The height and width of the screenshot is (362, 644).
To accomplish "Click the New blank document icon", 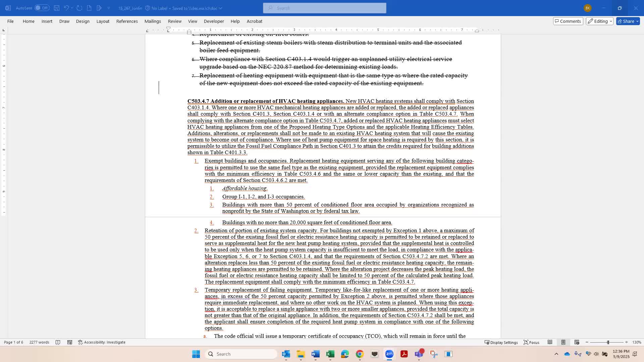I will click(89, 8).
